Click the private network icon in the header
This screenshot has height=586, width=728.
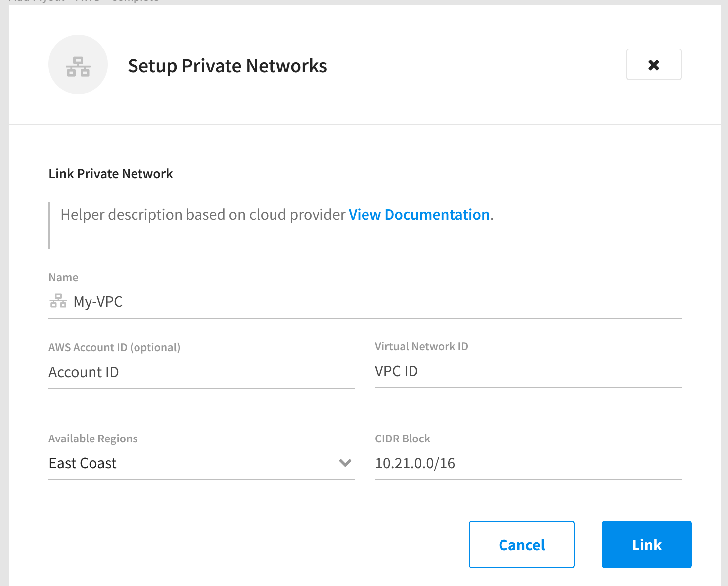pos(78,64)
